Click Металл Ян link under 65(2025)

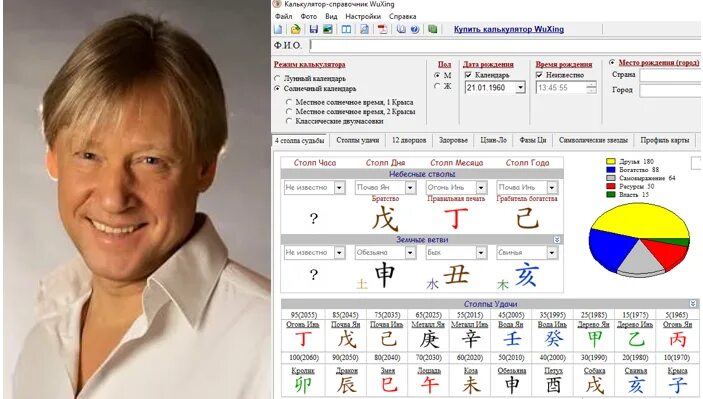(x=428, y=324)
